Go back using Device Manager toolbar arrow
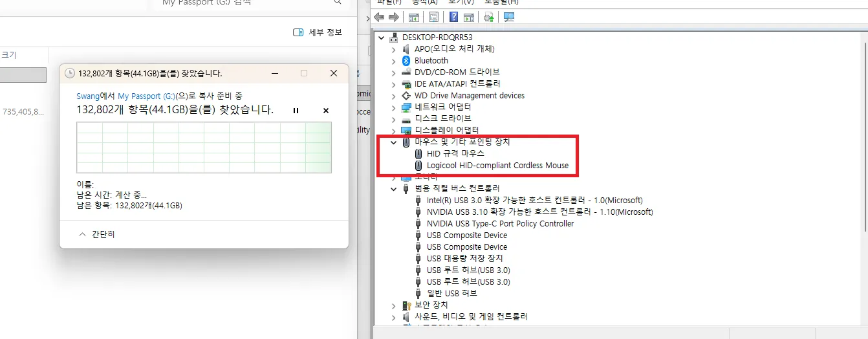This screenshot has height=339, width=868. click(x=380, y=17)
